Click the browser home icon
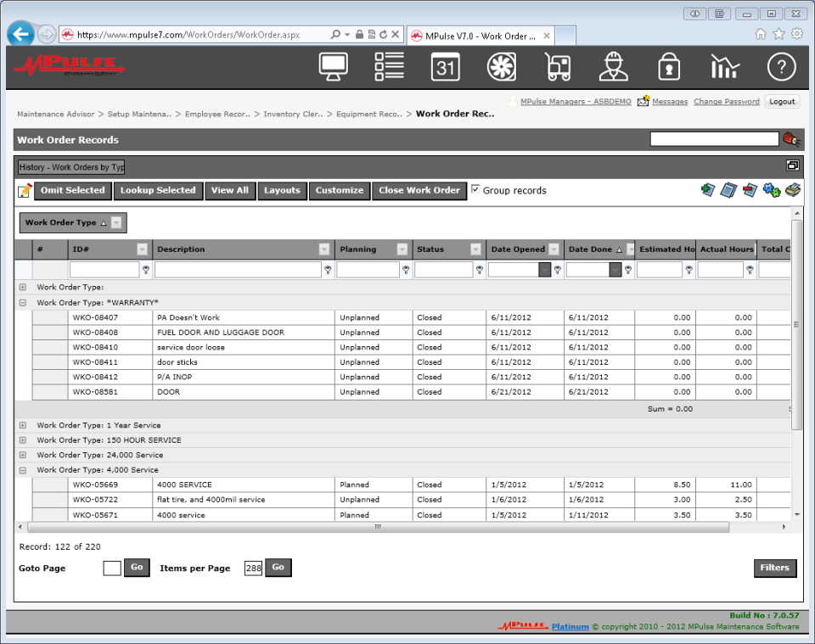Viewport: 815px width, 644px height. coord(761,34)
